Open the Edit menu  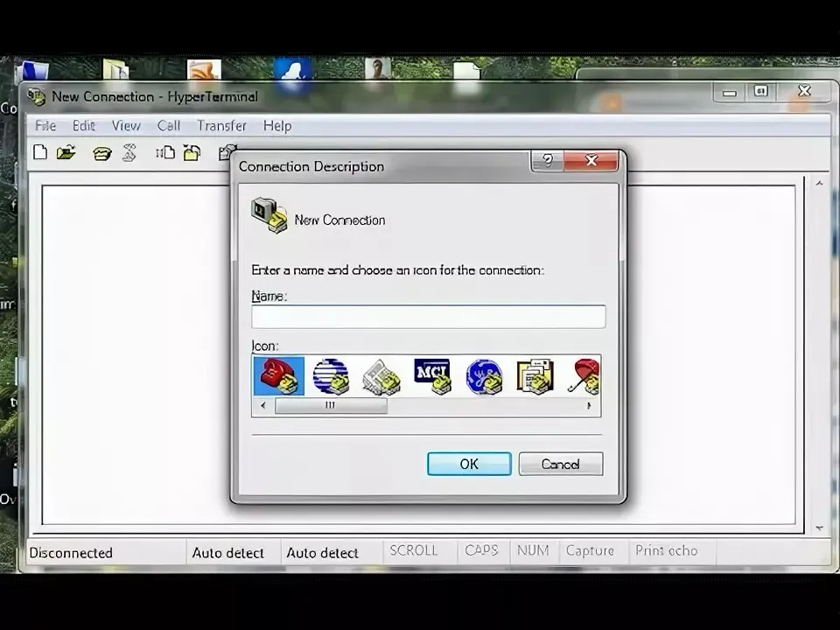(84, 126)
